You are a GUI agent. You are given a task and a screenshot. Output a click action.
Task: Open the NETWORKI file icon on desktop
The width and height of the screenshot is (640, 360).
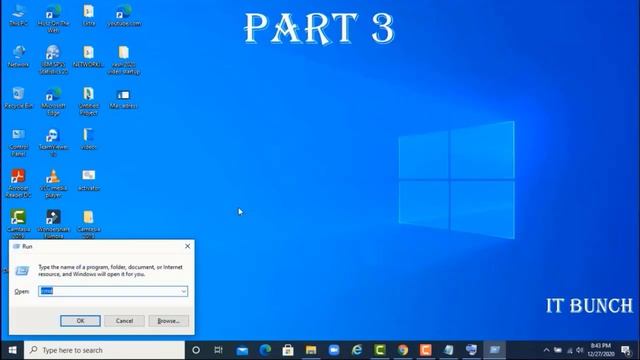coord(89,56)
